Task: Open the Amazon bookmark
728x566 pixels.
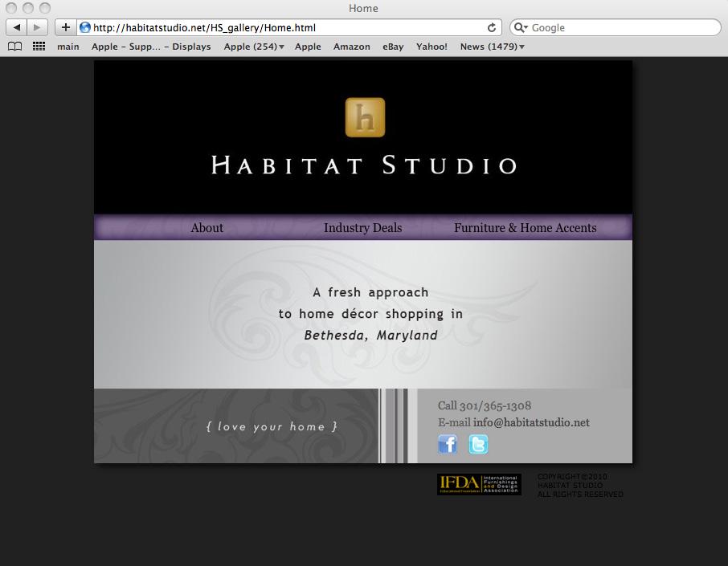Action: point(351,47)
